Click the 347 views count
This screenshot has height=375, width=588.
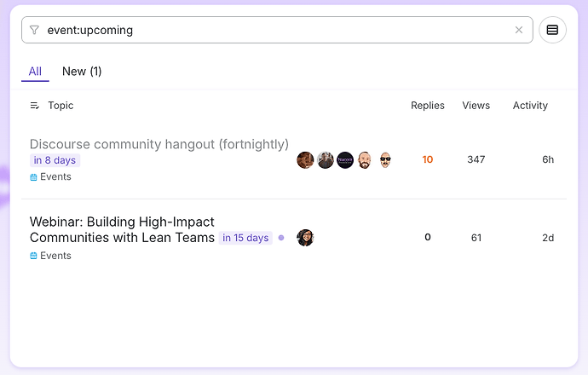(x=476, y=159)
